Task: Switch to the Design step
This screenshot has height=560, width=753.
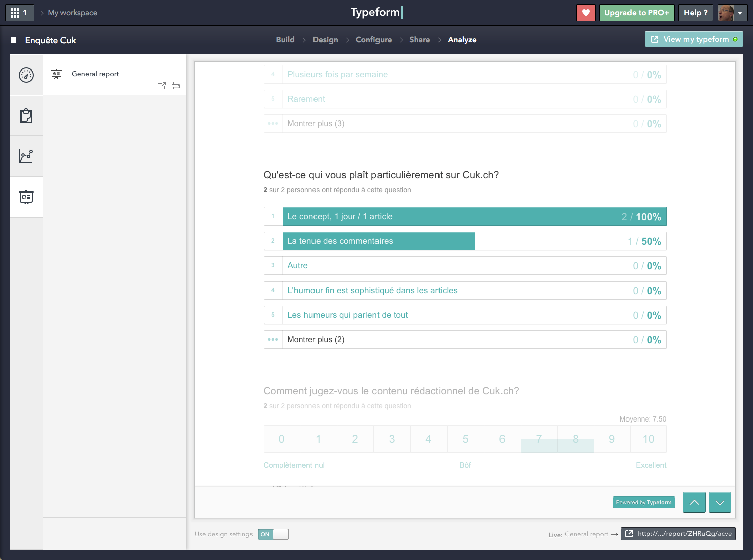Action: pos(325,40)
